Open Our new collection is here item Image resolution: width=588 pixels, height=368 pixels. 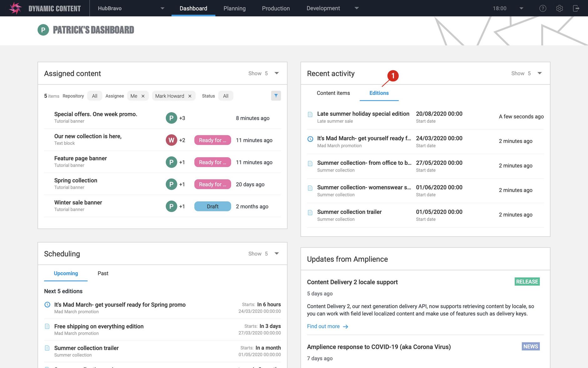coord(88,136)
